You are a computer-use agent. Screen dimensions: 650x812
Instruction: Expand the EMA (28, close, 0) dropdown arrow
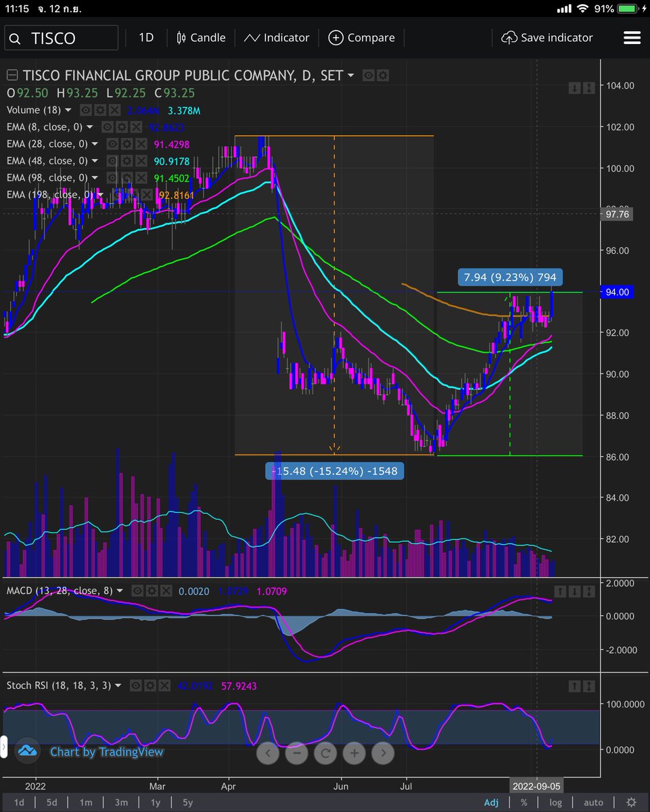tap(95, 143)
